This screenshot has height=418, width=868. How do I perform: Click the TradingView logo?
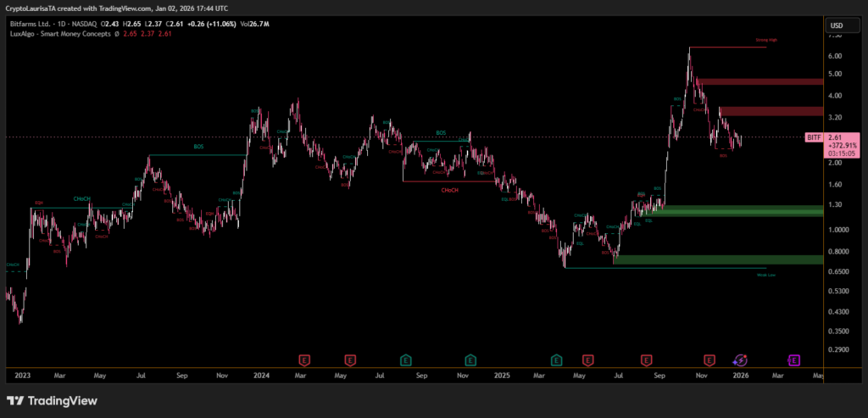coord(52,400)
